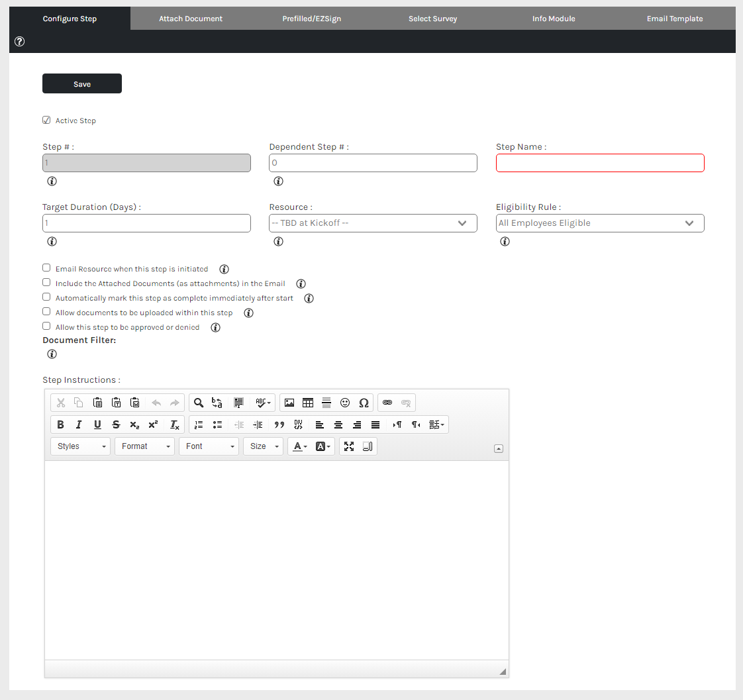Insert numbered list

pos(199,425)
